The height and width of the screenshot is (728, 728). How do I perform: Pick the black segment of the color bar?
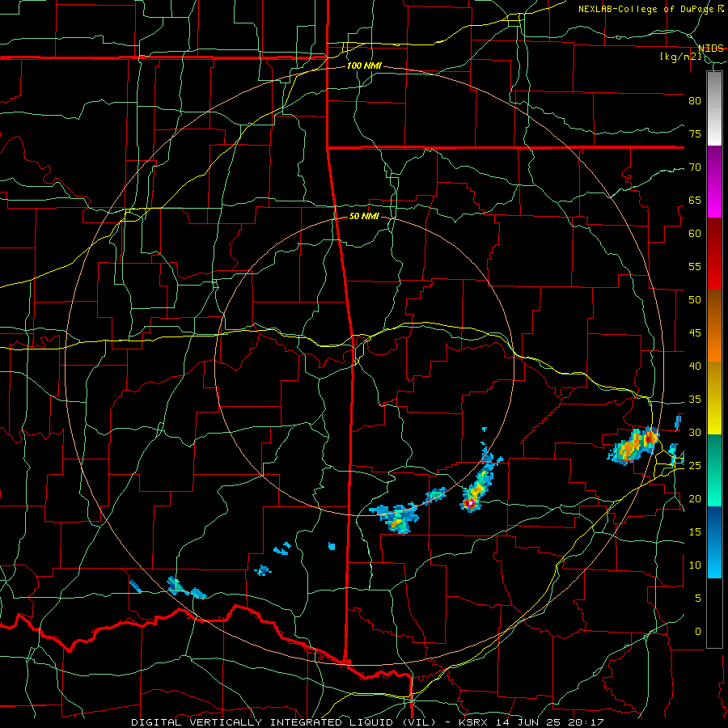point(714,613)
